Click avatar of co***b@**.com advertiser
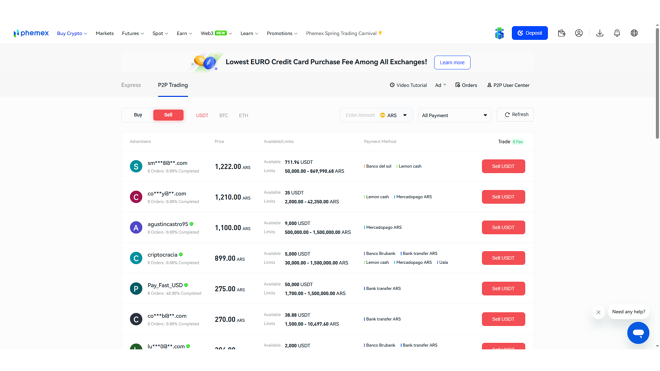 (136, 319)
